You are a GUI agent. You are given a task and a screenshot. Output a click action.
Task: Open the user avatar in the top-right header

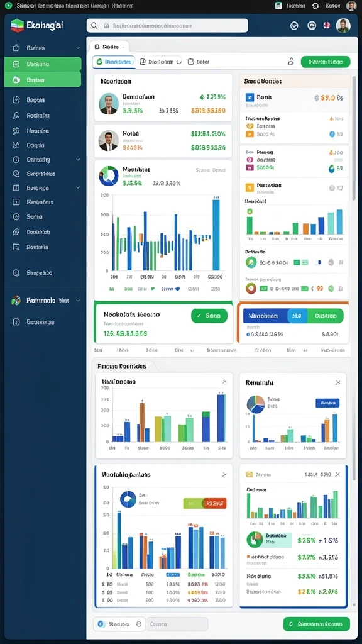point(343,25)
